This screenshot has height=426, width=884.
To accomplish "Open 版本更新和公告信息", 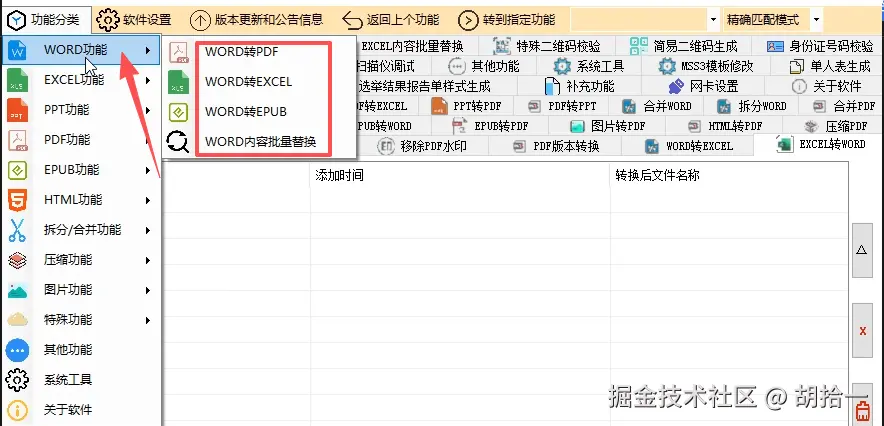I will coord(257,20).
